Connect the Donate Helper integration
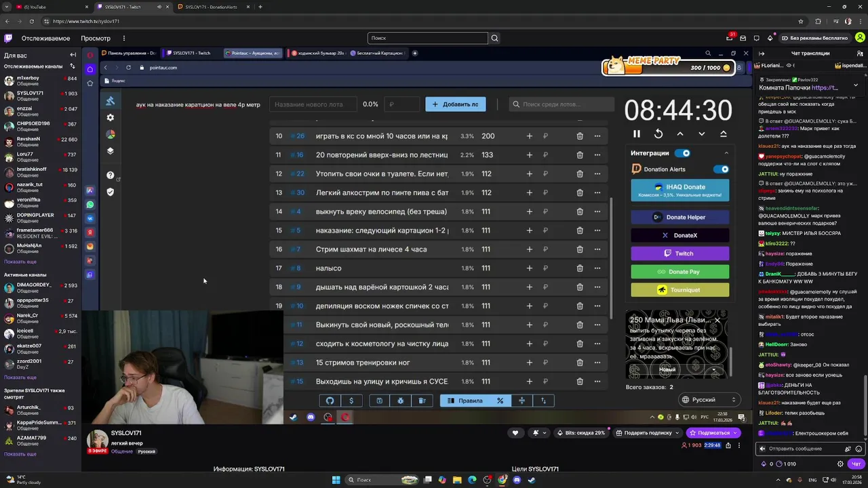868x488 pixels. point(680,217)
